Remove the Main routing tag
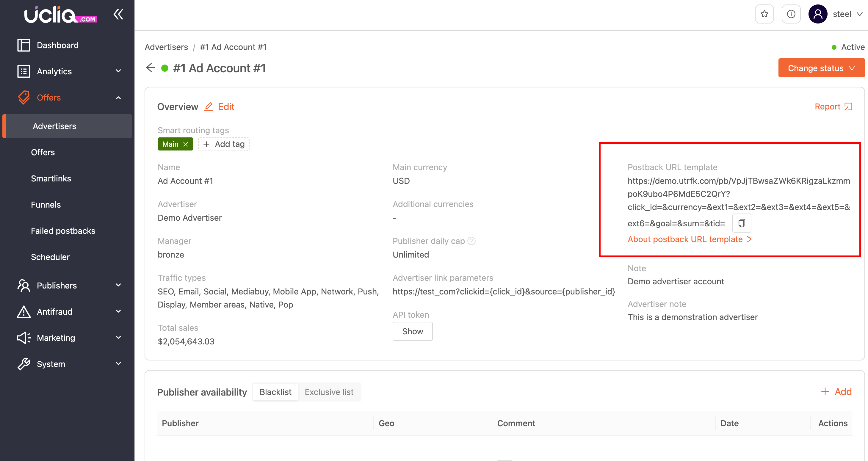Image resolution: width=868 pixels, height=461 pixels. (x=186, y=144)
